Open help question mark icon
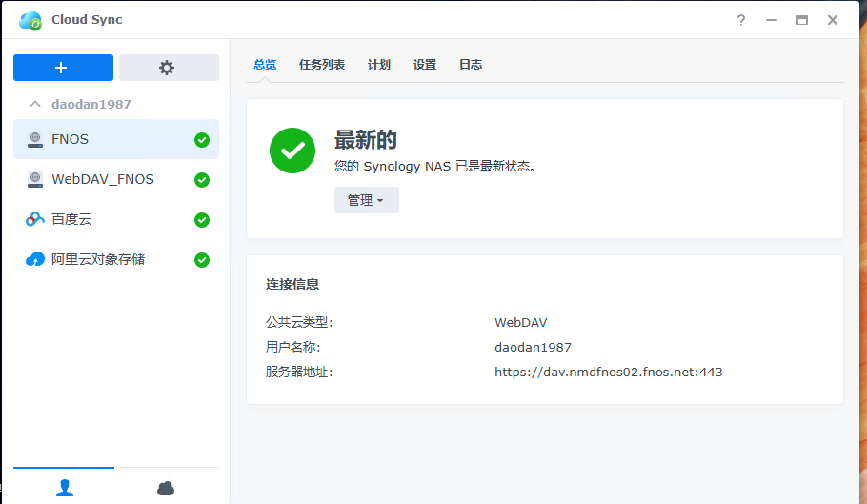Image resolution: width=867 pixels, height=504 pixels. [741, 20]
